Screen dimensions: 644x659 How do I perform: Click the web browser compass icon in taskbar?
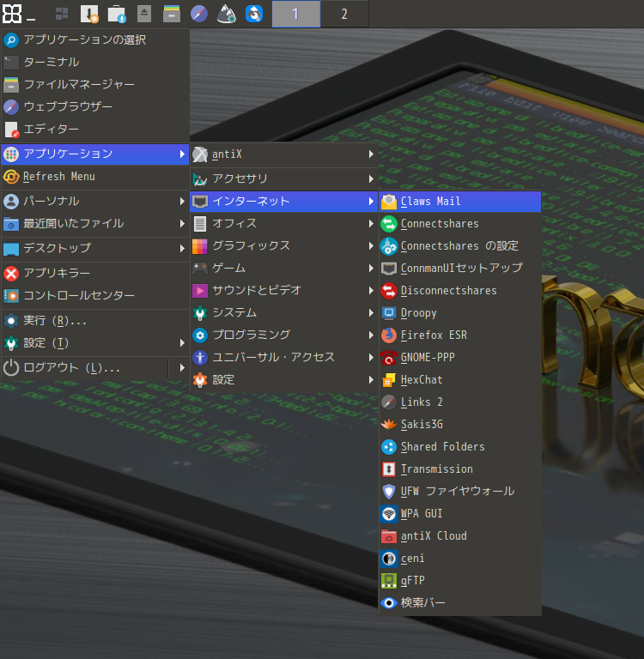coord(199,14)
